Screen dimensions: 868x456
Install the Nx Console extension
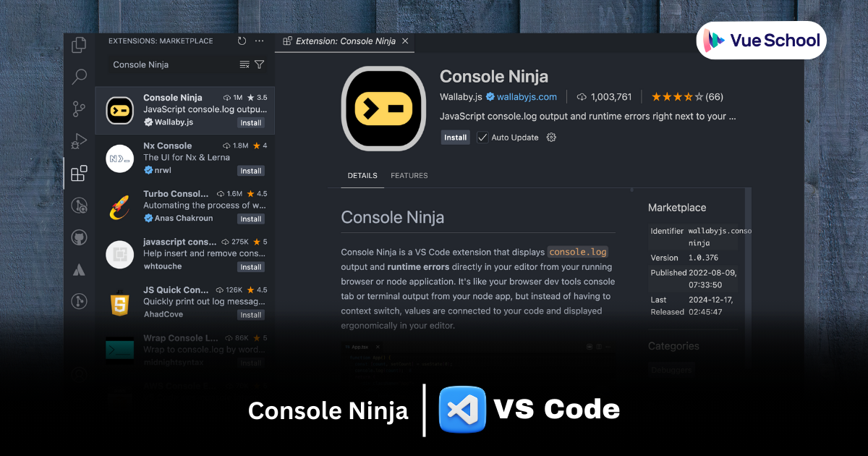click(251, 171)
